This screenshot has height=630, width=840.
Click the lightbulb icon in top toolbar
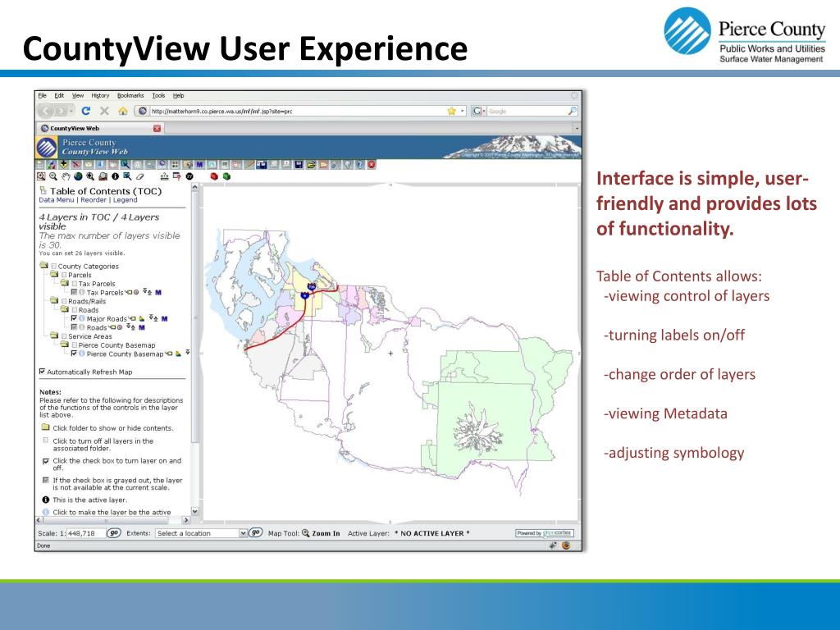coord(348,164)
